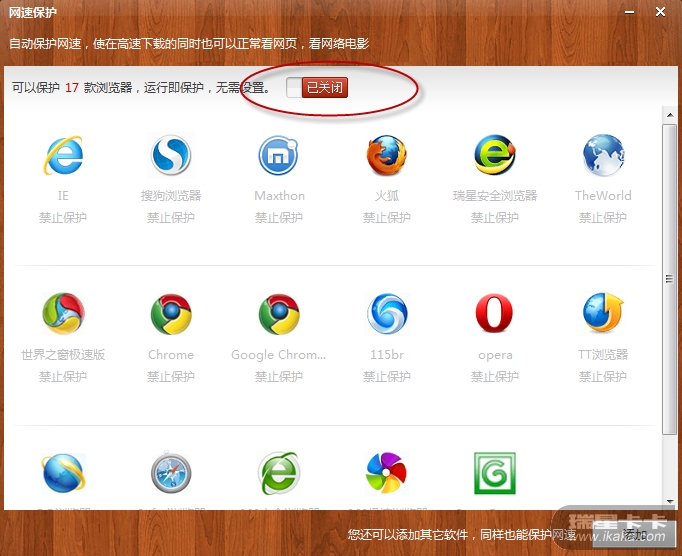Click 禁止保护 under Chrome
This screenshot has height=556, width=682.
(171, 376)
